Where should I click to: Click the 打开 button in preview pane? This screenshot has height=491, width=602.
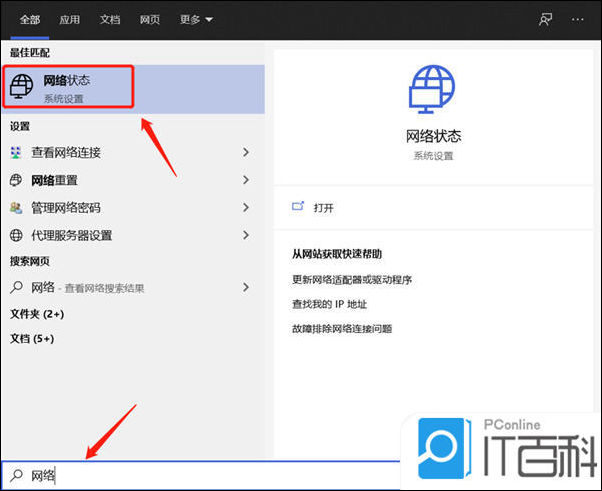click(433, 208)
